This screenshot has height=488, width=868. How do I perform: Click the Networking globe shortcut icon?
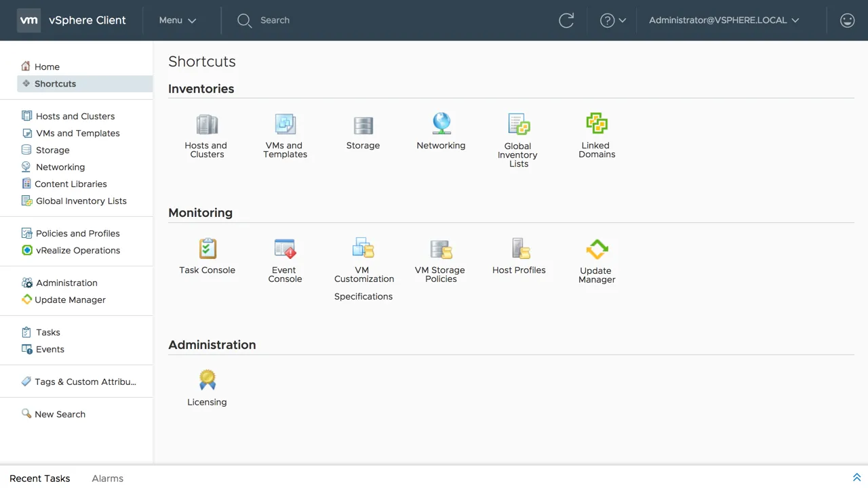(441, 124)
